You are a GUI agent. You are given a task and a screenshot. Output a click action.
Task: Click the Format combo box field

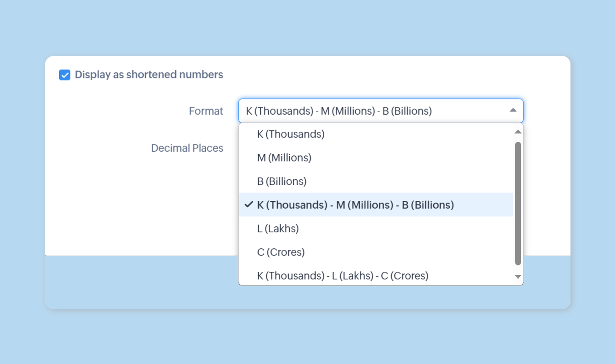click(371, 111)
